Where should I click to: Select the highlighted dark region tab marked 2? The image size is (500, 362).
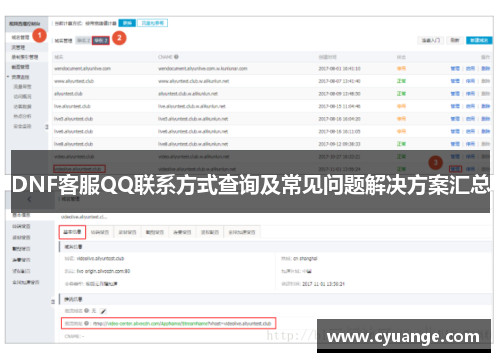101,41
